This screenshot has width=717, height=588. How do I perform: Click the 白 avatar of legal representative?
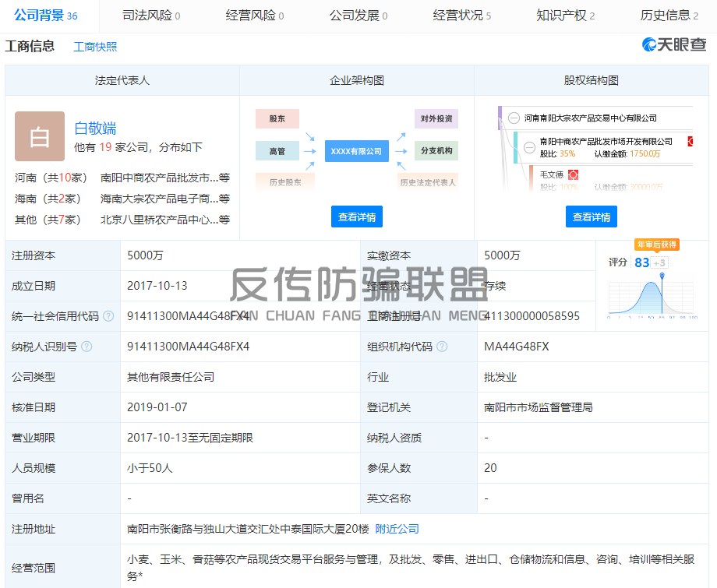coord(40,136)
